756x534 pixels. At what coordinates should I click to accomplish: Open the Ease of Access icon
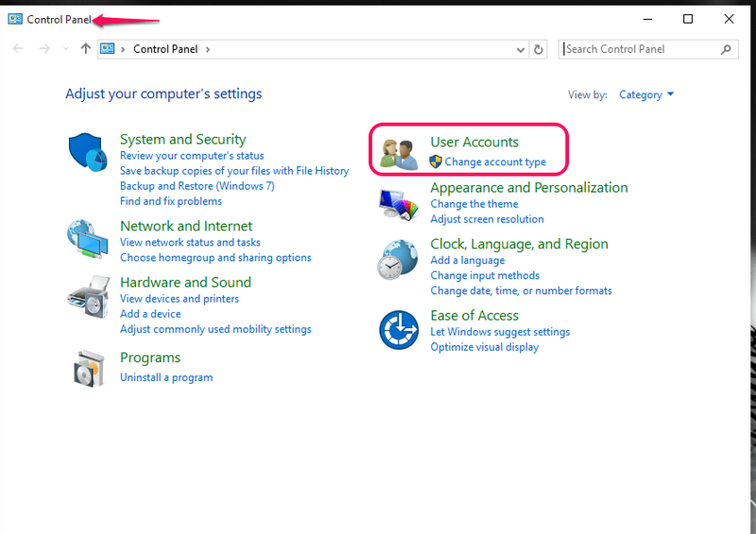click(x=399, y=330)
